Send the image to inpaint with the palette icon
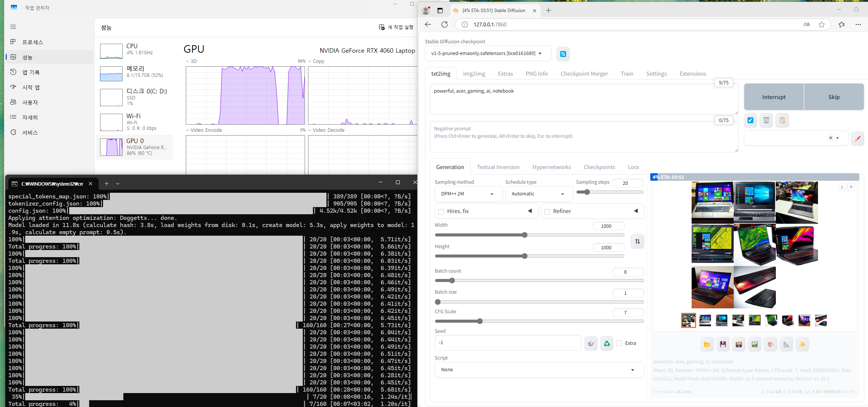Screen dimensions: 868x407 (771, 344)
